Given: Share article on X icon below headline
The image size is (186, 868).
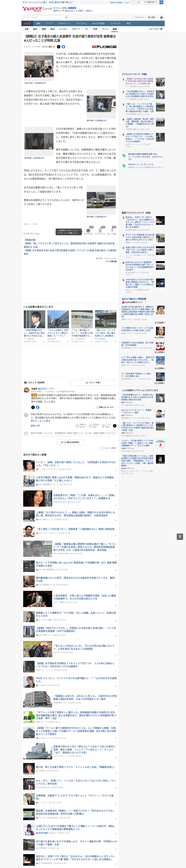Looking at the screenshot, I should [59, 47].
